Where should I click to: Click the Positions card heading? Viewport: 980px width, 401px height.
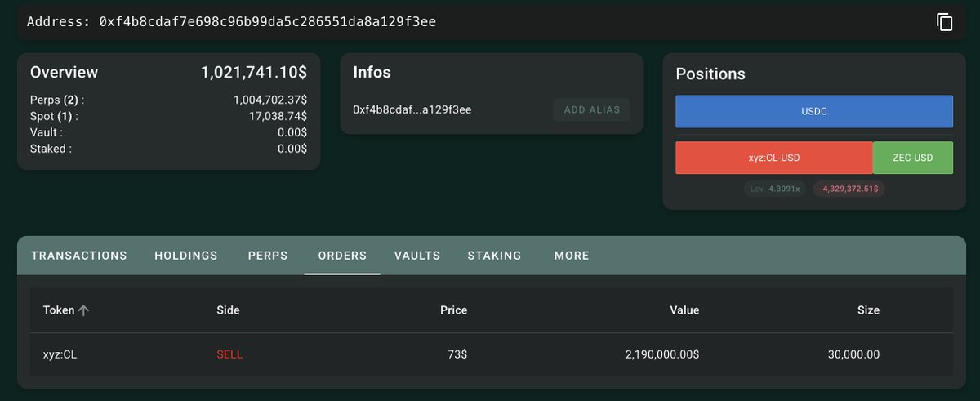pyautogui.click(x=710, y=74)
